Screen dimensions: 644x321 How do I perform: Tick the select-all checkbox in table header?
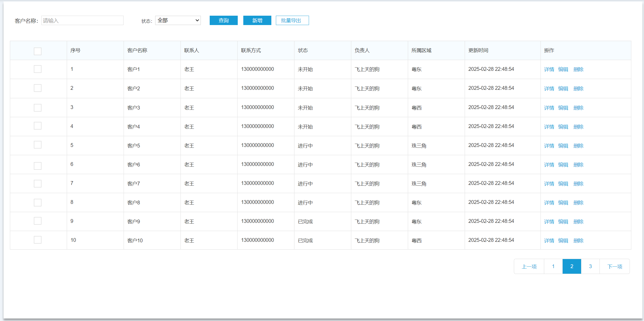[x=38, y=51]
